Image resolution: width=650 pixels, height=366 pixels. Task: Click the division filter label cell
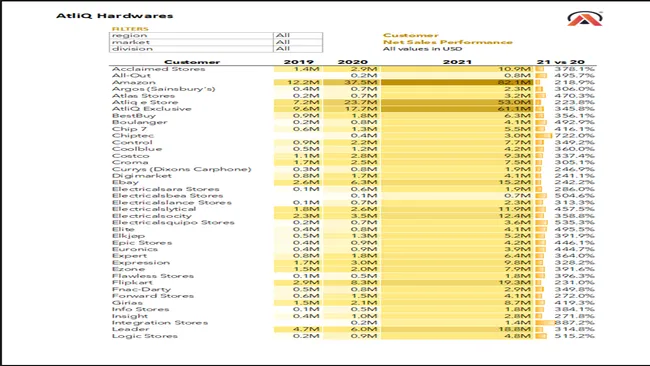click(x=191, y=49)
